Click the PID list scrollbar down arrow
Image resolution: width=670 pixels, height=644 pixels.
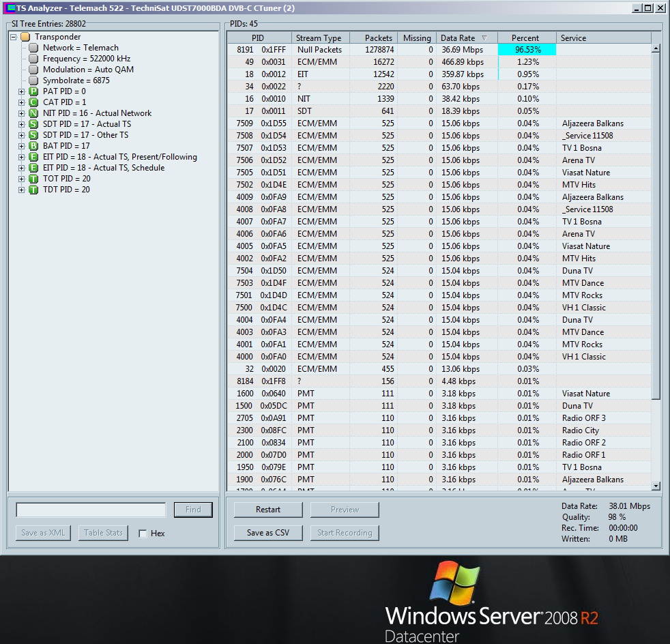tap(656, 486)
